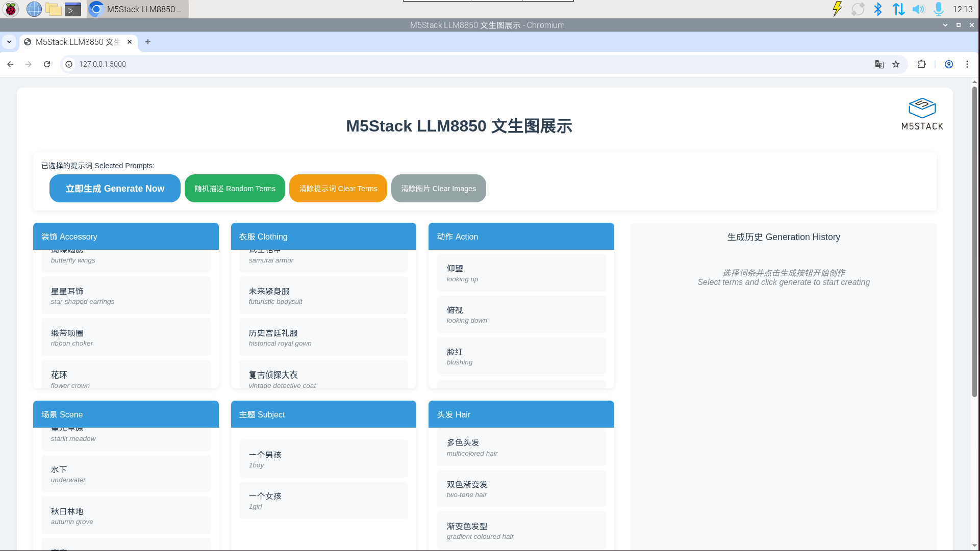Click the Accessory category header
Screen dimensions: 980x551
pyautogui.click(x=126, y=237)
